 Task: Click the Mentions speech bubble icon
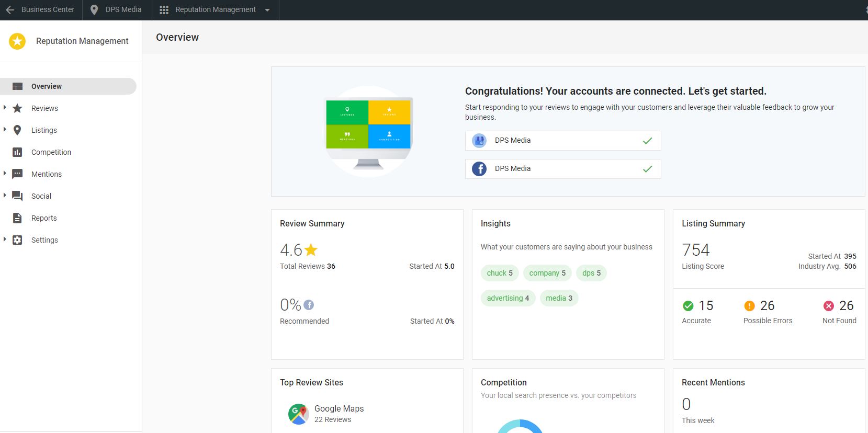click(17, 174)
